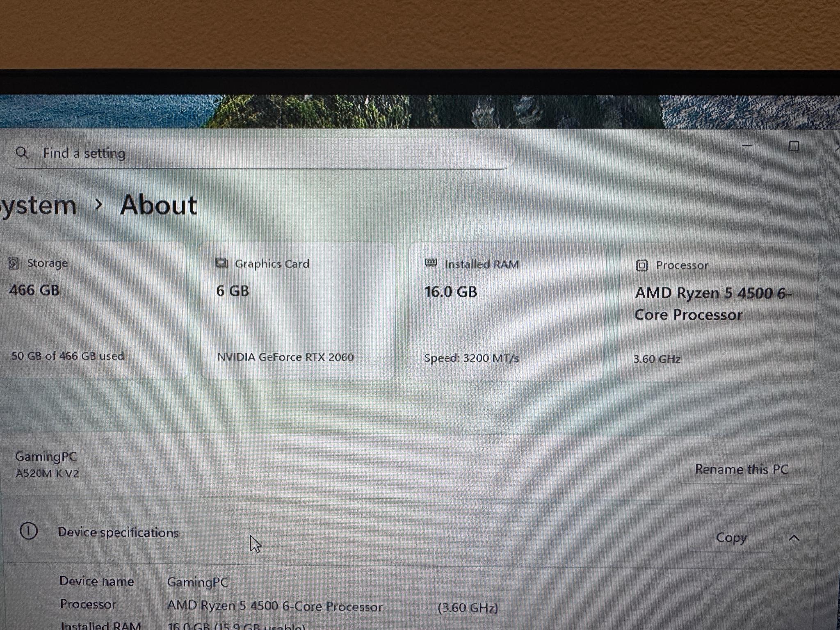Click the AMD Ryzen 5 4500 6-Core Processor value
Screen dimensions: 840x630
point(275,606)
